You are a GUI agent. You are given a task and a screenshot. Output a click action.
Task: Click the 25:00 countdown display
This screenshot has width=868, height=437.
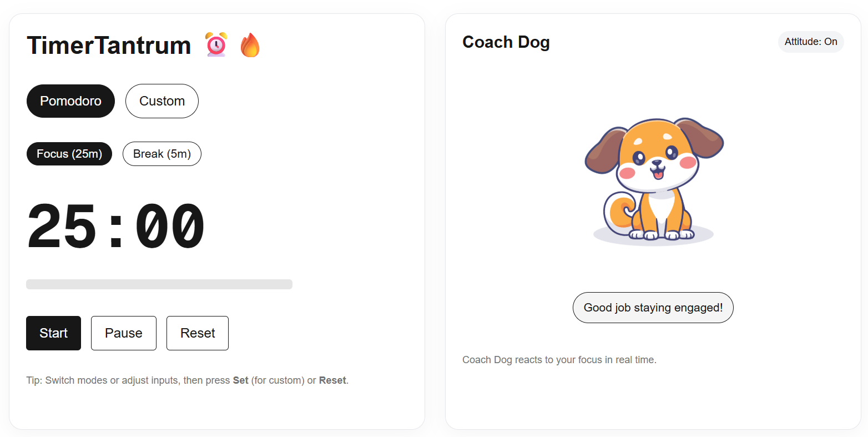(116, 227)
